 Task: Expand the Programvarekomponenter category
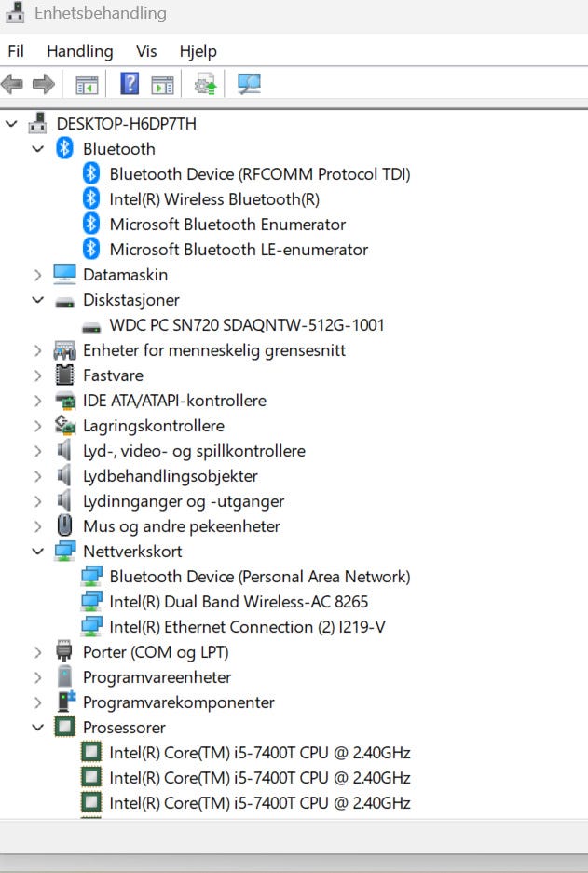[38, 702]
